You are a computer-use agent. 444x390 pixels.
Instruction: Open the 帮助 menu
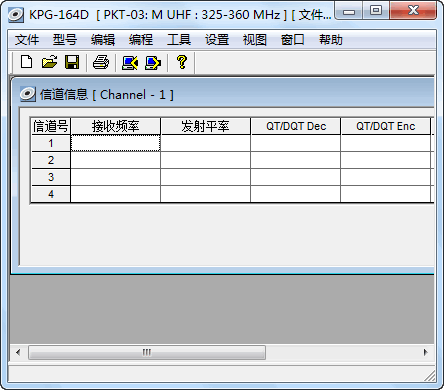[x=331, y=40]
